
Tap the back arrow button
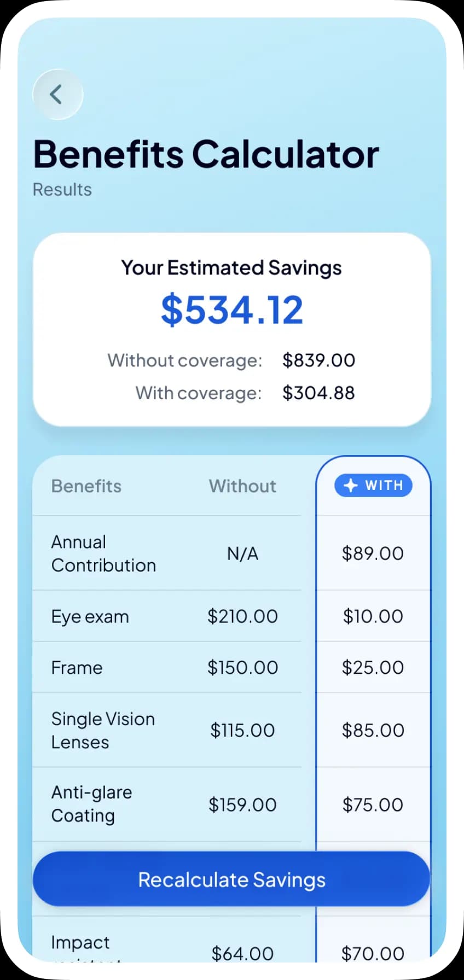57,95
